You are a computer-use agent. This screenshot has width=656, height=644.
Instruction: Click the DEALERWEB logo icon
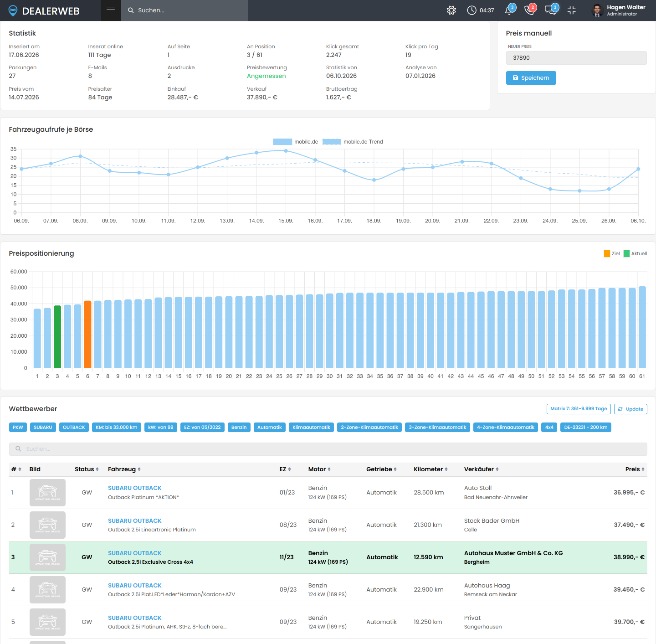pyautogui.click(x=13, y=10)
